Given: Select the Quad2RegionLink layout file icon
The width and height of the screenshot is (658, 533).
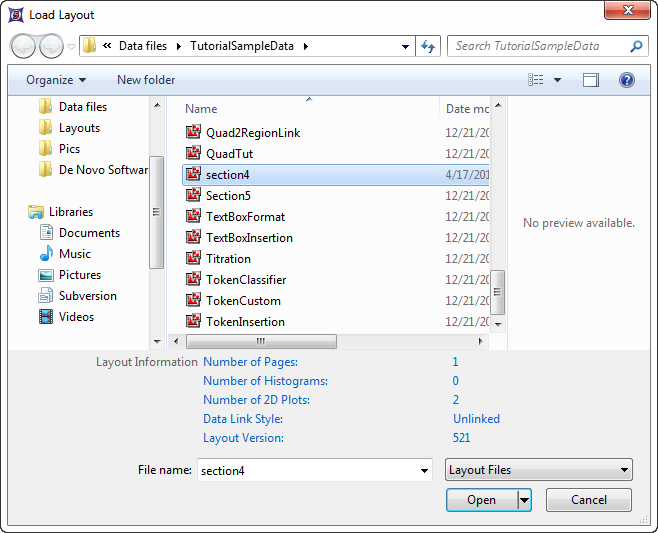Looking at the screenshot, I should tap(194, 132).
